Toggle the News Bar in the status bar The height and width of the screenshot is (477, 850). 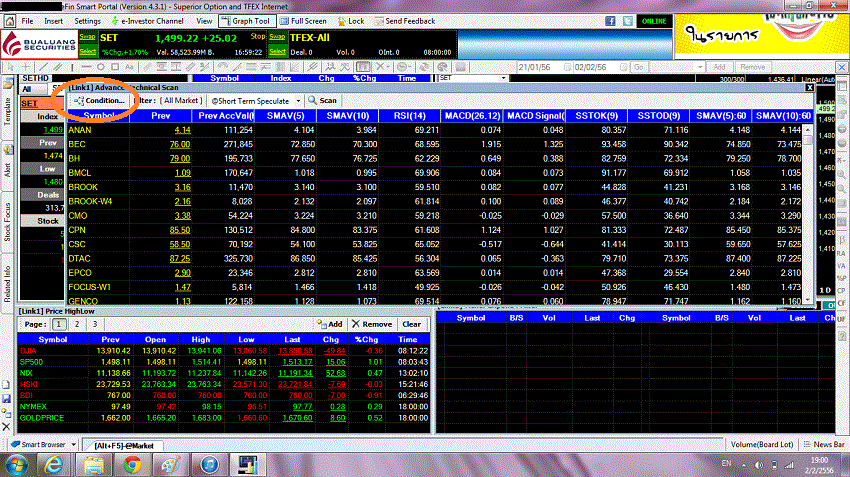823,444
